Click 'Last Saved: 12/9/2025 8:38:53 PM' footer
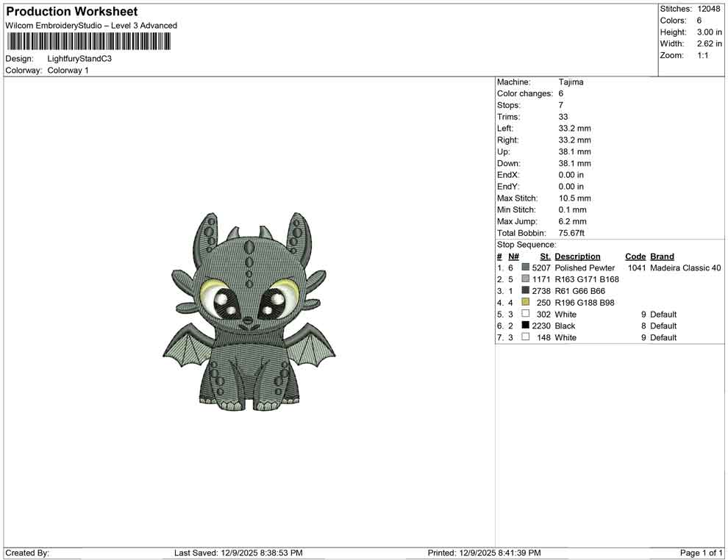728x560 pixels. 238,553
